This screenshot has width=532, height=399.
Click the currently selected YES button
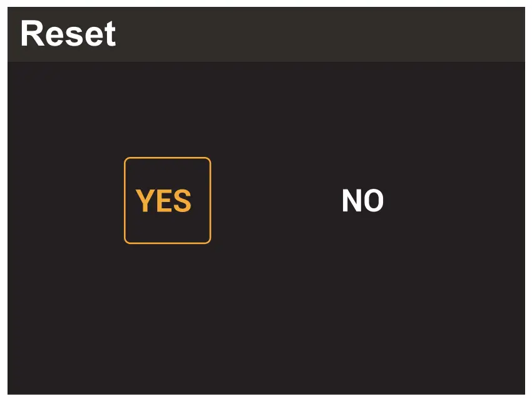[x=167, y=201]
